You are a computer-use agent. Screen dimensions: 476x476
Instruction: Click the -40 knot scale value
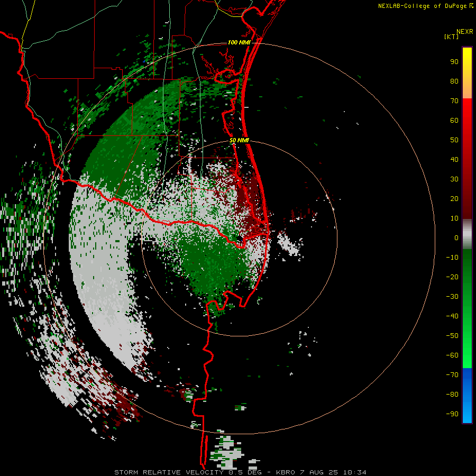[x=452, y=316]
